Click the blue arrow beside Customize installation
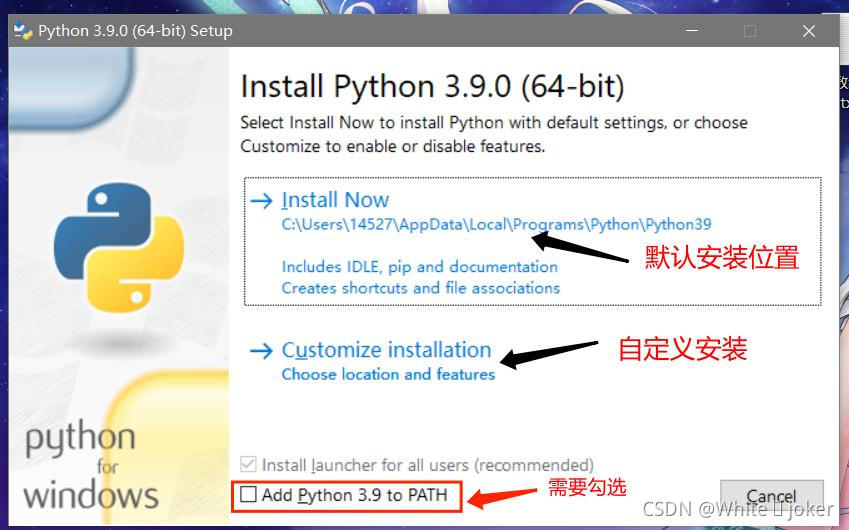Image resolution: width=849 pixels, height=530 pixels. [262, 351]
